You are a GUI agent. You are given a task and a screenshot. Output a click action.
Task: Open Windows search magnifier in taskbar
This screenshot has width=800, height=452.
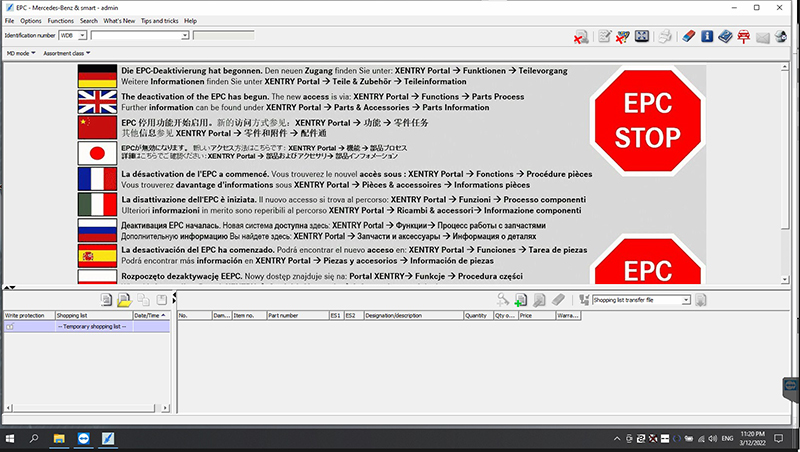pos(34,438)
